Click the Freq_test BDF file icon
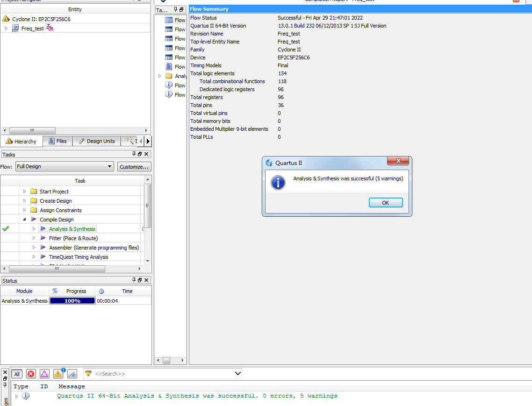This screenshot has height=406, width=532. 15,28
